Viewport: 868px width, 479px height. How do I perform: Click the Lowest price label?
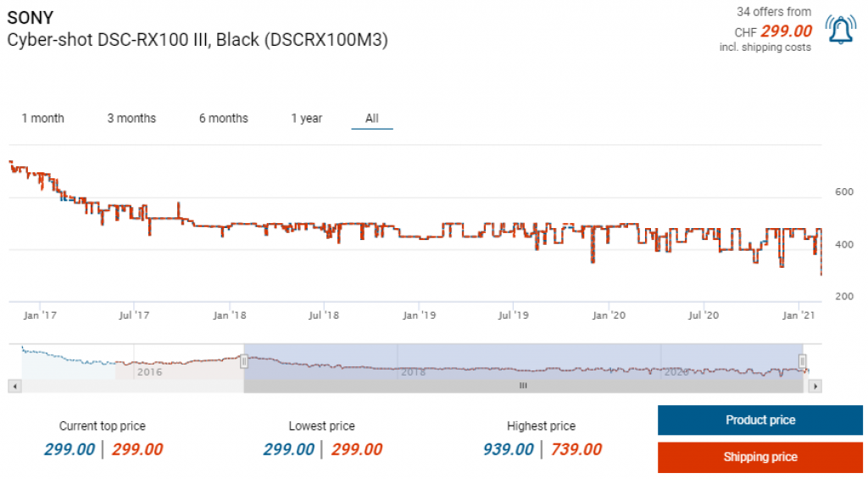(x=321, y=426)
